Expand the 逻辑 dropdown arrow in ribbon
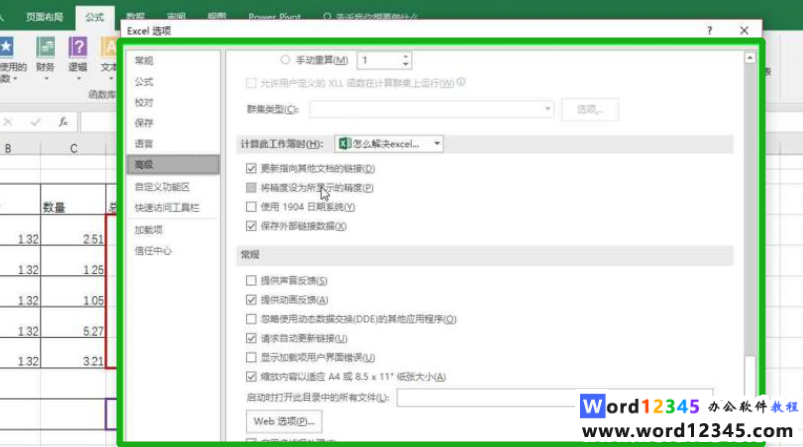This screenshot has height=447, width=803. (x=78, y=79)
